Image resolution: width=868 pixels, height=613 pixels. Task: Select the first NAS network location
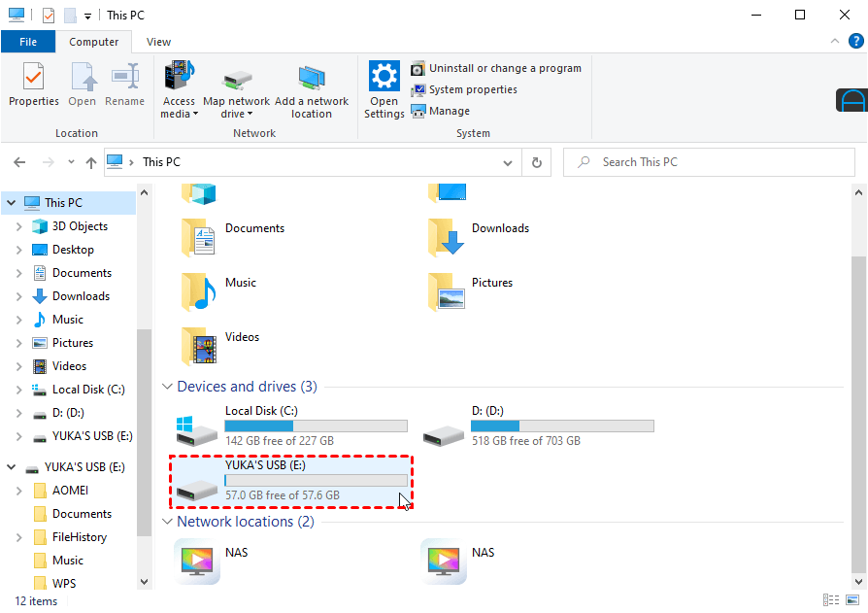[x=212, y=562]
